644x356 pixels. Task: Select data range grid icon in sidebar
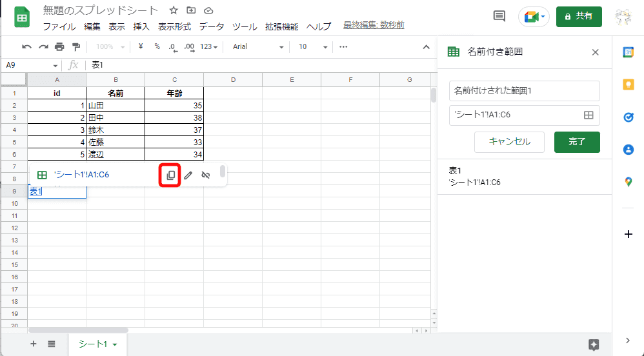pos(589,115)
